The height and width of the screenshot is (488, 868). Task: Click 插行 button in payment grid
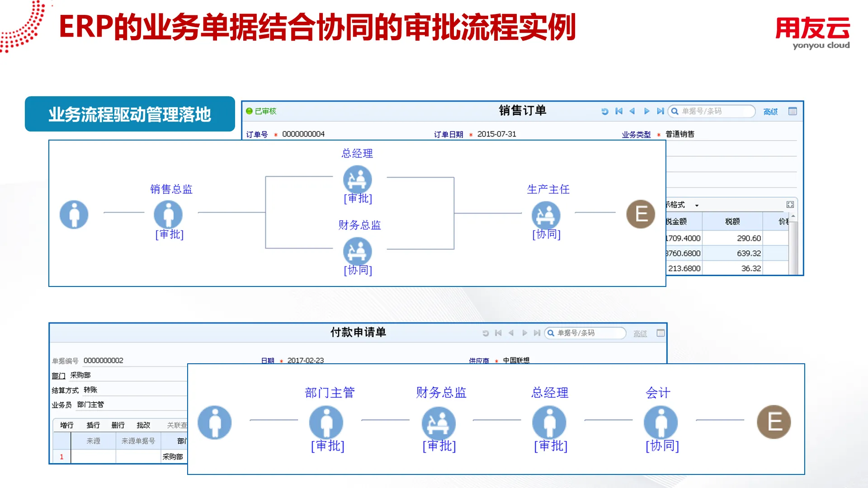tap(93, 425)
